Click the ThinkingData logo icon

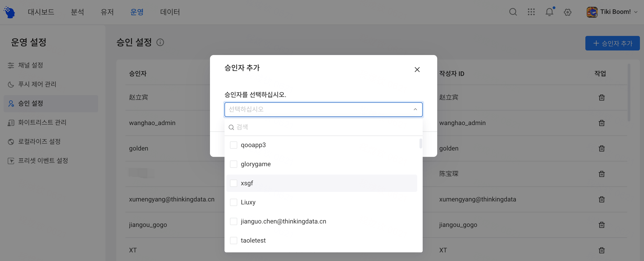[10, 12]
